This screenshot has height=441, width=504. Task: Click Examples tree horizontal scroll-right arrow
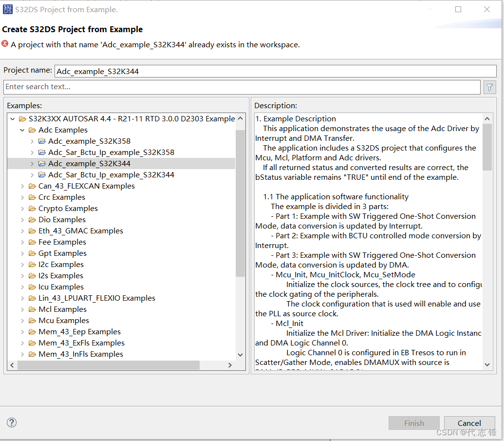click(230, 365)
